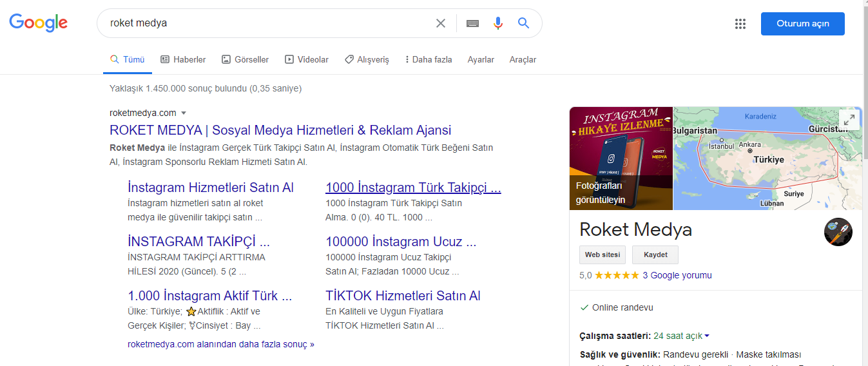Open 100000 İnstagram Ucuz sitelink

[401, 242]
